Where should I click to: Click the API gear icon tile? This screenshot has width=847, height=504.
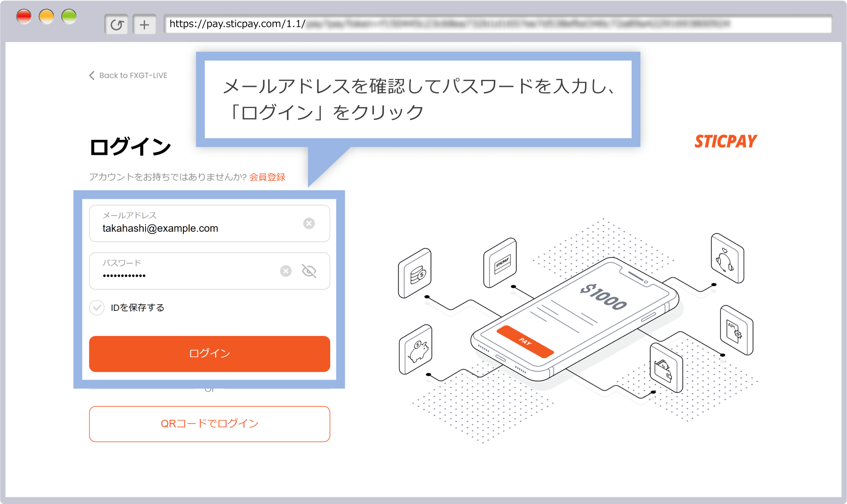[736, 330]
